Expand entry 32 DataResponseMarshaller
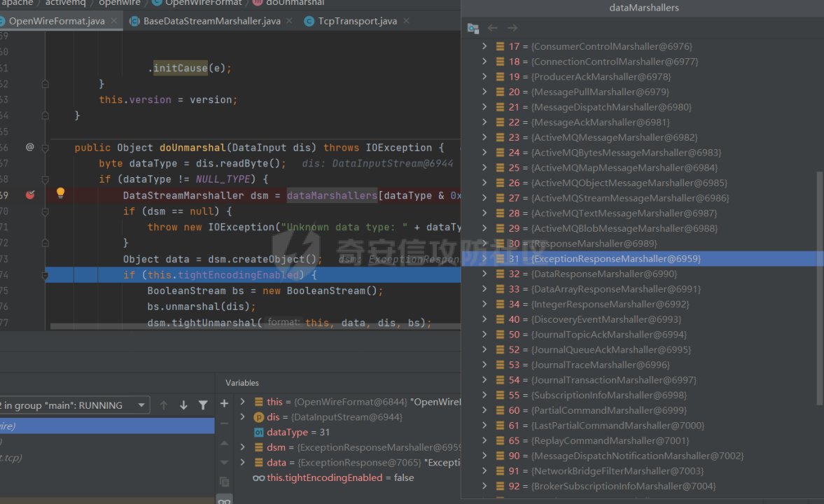Screen dimensions: 824x504 click(x=484, y=274)
